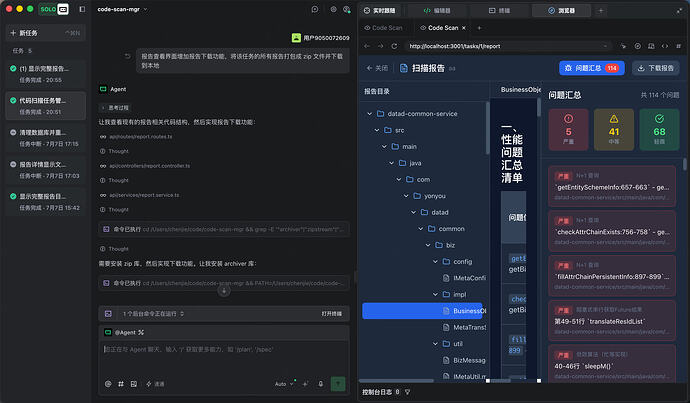Viewport: 690px width, 403px height.
Task: Click the browser reload icon
Action: (x=394, y=46)
